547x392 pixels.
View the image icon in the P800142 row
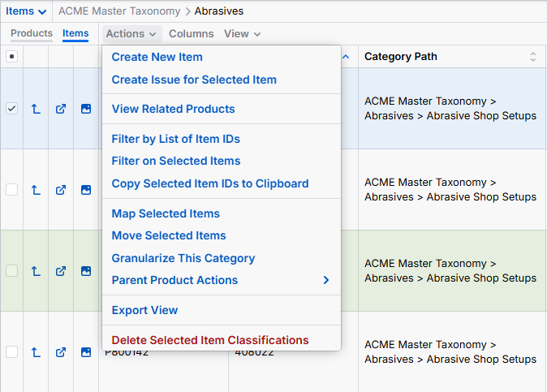[x=86, y=352]
